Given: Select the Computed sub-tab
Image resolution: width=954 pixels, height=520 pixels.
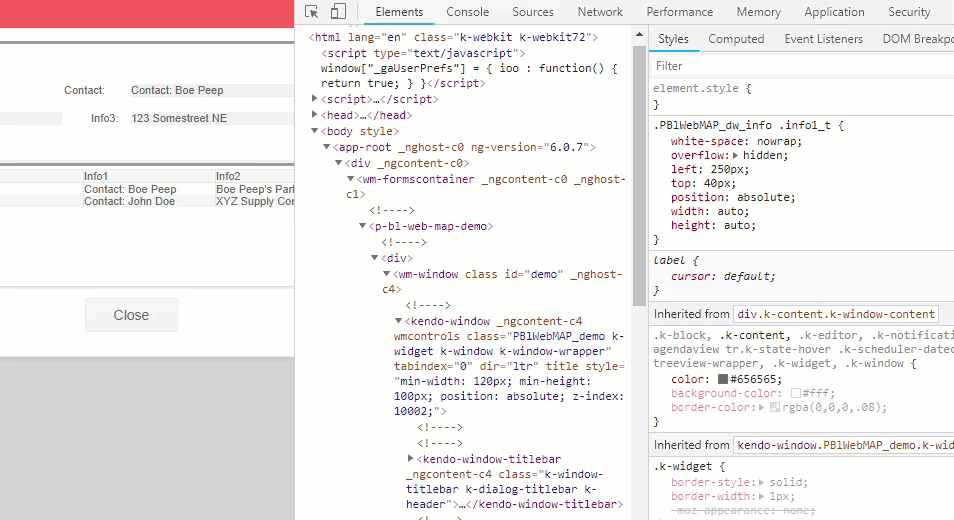Looking at the screenshot, I should click(x=736, y=39).
